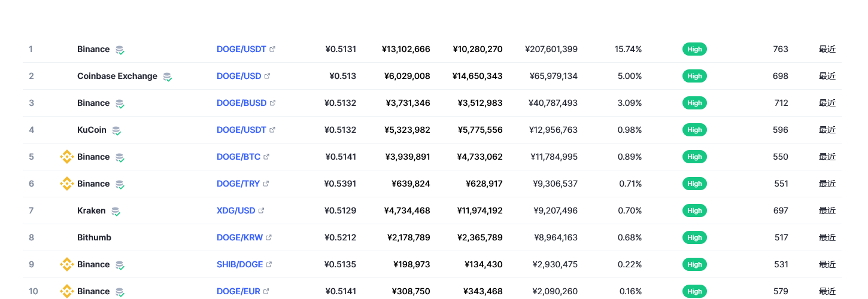The width and height of the screenshot is (868, 299).
Task: Open the DOGE/USD pair on Coinbase Exchange
Action: [239, 76]
